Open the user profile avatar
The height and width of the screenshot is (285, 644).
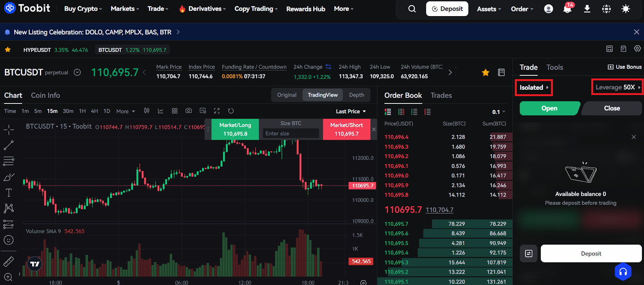pos(548,9)
